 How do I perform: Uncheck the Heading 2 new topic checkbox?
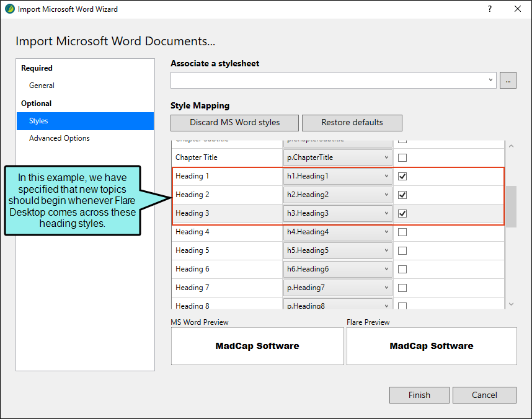[x=402, y=195]
